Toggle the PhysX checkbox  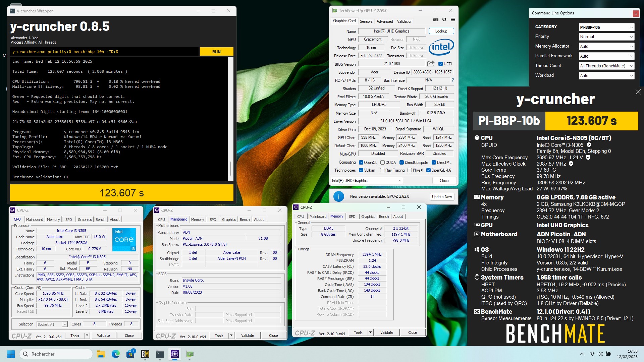(410, 170)
